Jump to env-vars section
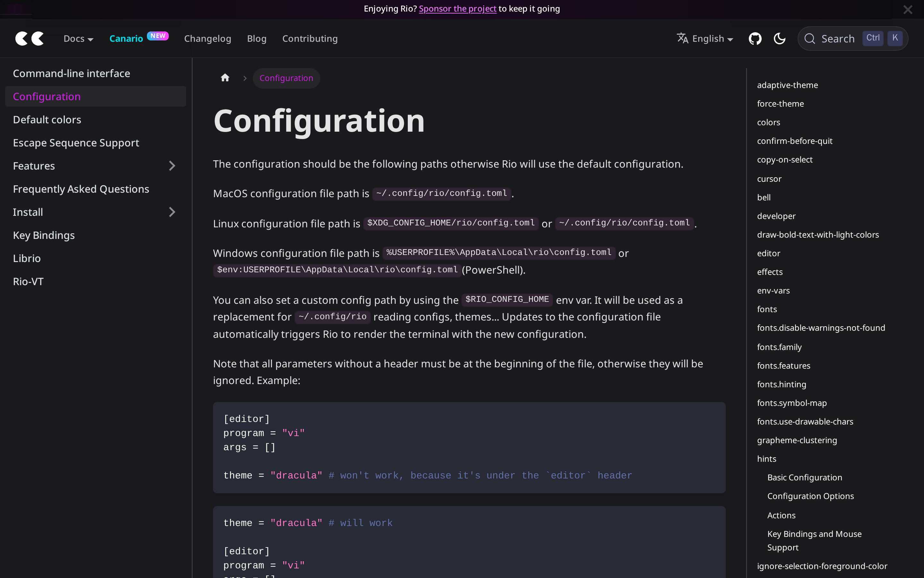The height and width of the screenshot is (578, 924). (x=773, y=291)
